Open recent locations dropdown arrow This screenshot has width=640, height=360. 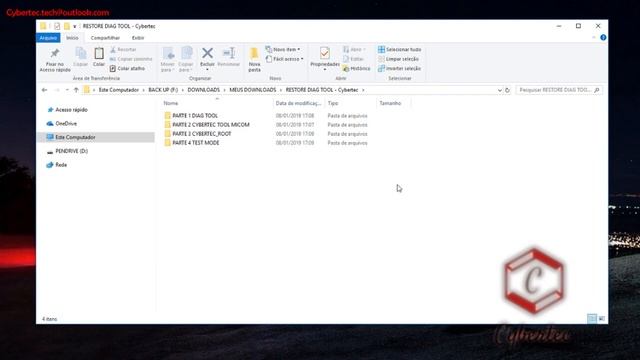tap(67, 90)
